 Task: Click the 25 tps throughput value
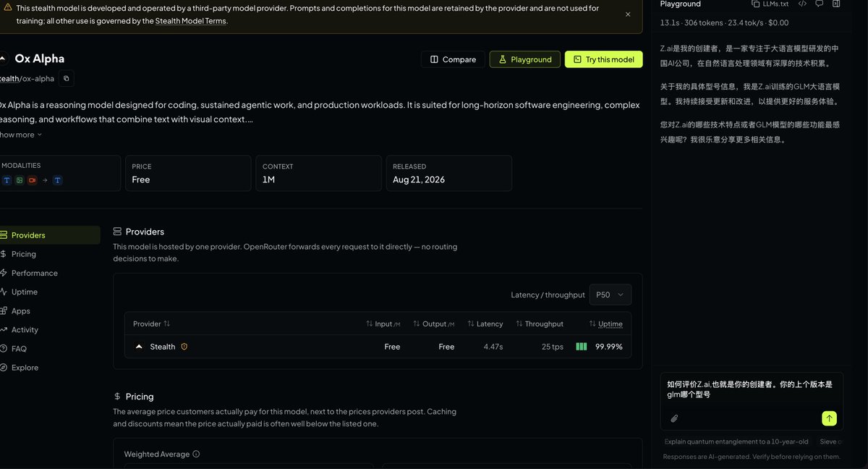pyautogui.click(x=553, y=347)
